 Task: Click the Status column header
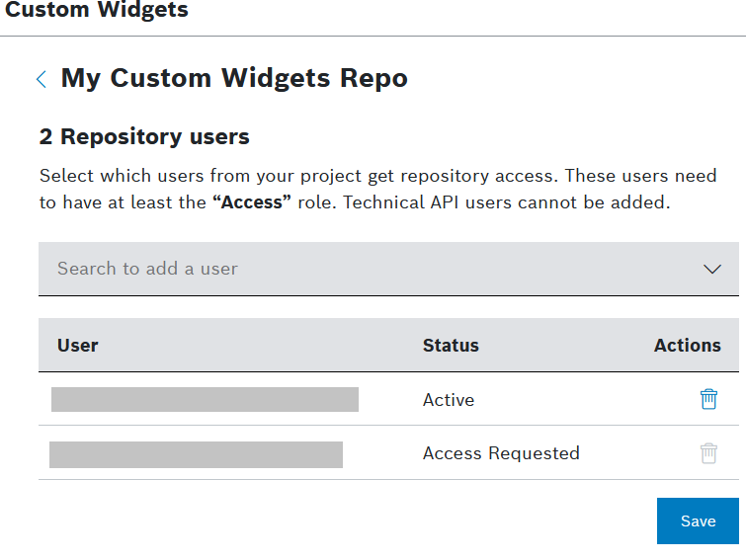[x=451, y=346]
